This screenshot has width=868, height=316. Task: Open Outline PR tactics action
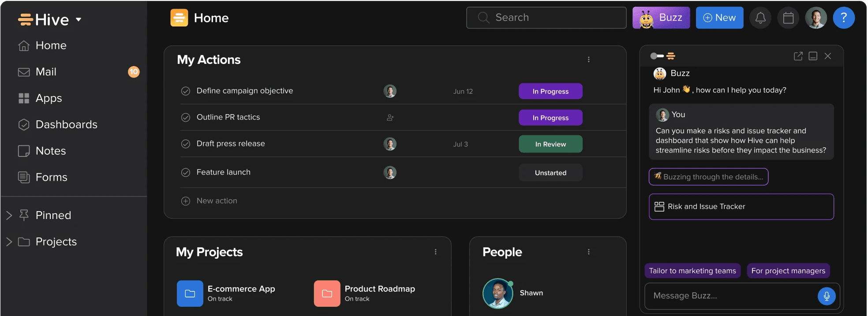228,117
